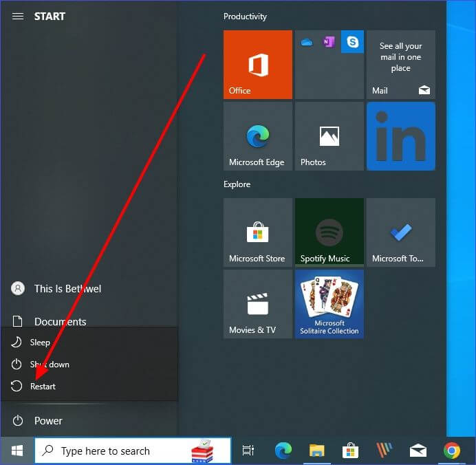Open Microsoft Store from the taskbar

click(350, 451)
